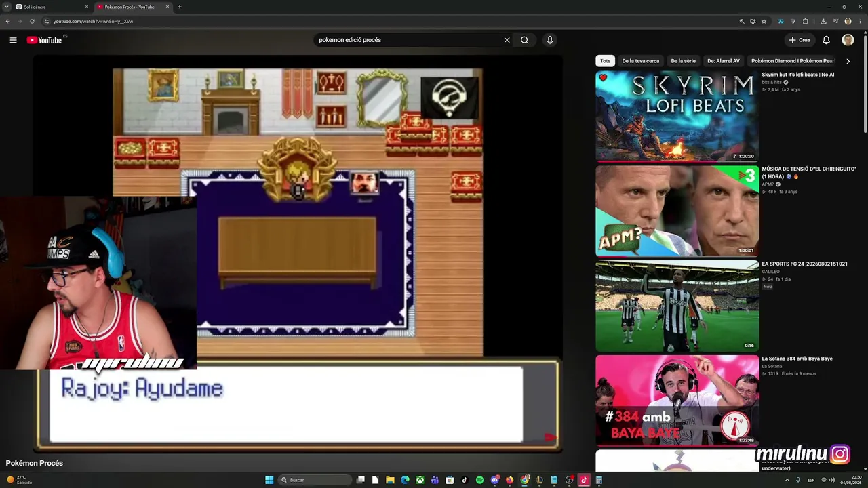Open a new browser tab
The image size is (868, 488).
179,7
